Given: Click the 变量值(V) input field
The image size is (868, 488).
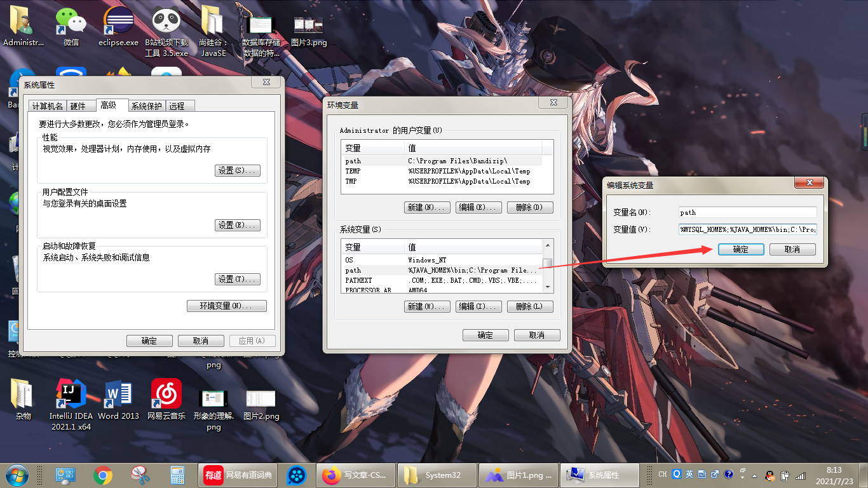Looking at the screenshot, I should coord(747,229).
